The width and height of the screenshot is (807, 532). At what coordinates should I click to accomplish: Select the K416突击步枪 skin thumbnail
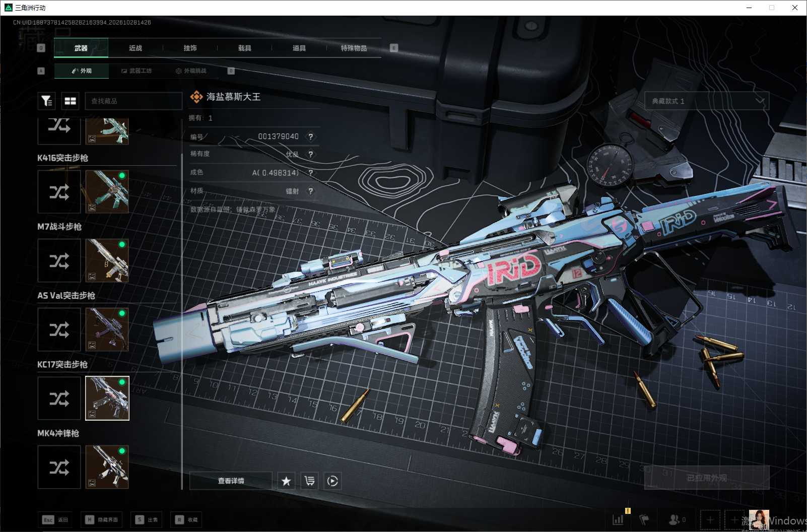click(x=107, y=191)
